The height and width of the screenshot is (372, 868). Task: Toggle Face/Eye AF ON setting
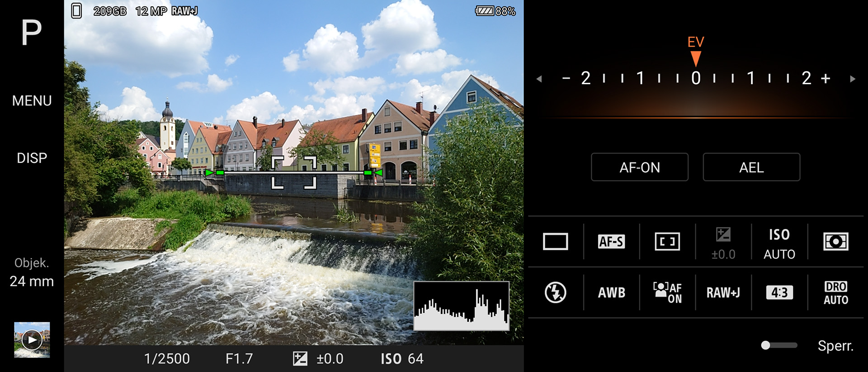667,293
